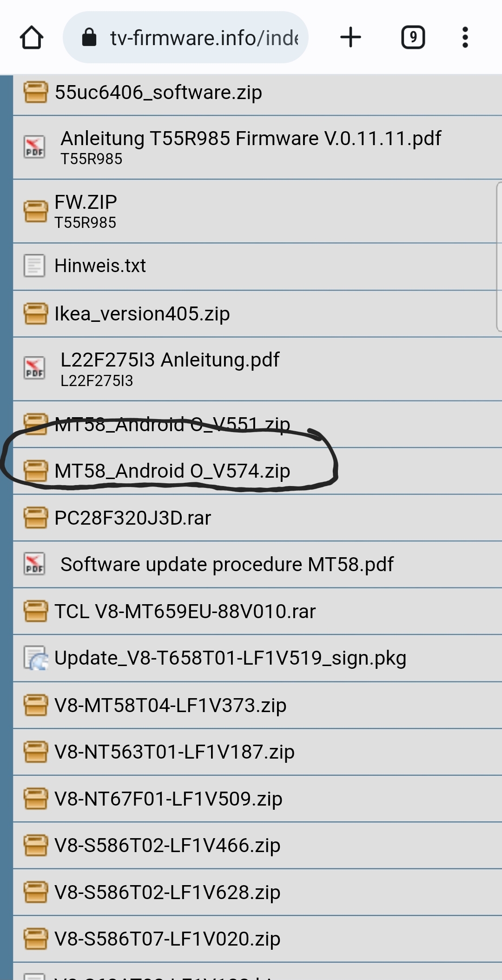Open the tab switcher showing 9 tabs

coord(413,37)
